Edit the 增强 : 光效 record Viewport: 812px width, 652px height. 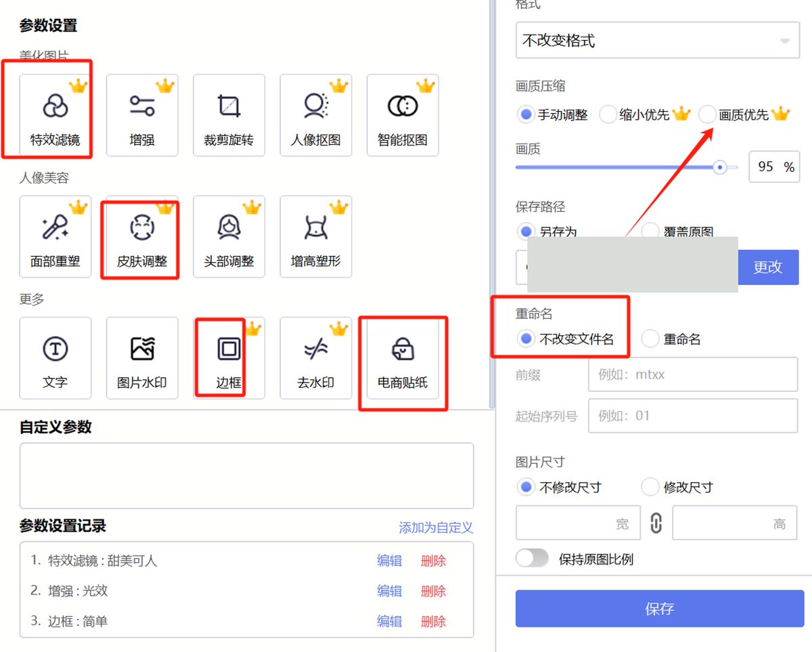coord(389,591)
